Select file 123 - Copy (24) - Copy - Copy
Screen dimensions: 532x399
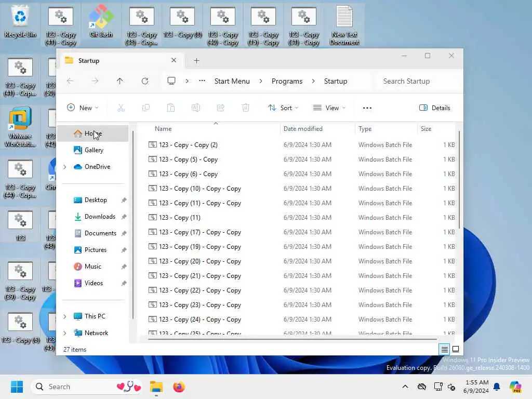[301, 320]
